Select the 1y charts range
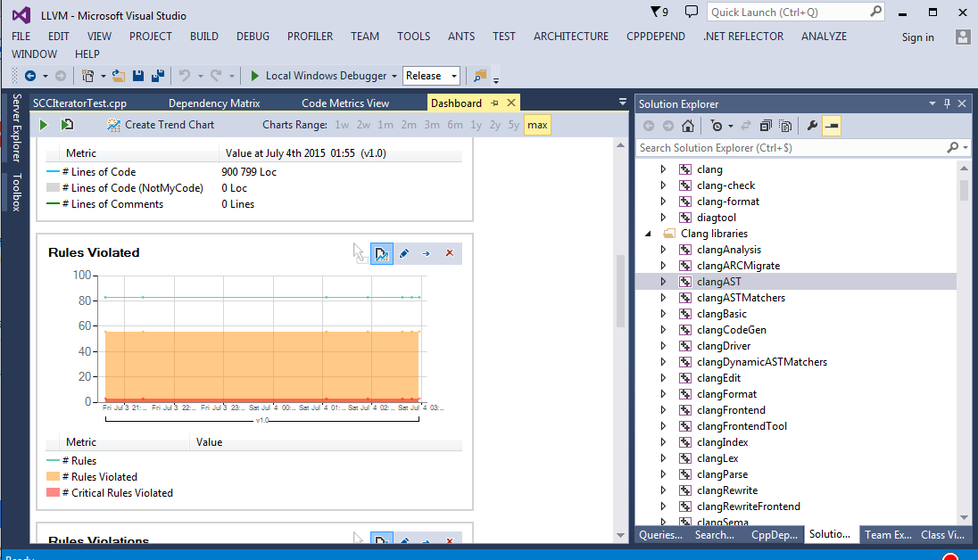Screen dimensions: 978x560 point(476,125)
